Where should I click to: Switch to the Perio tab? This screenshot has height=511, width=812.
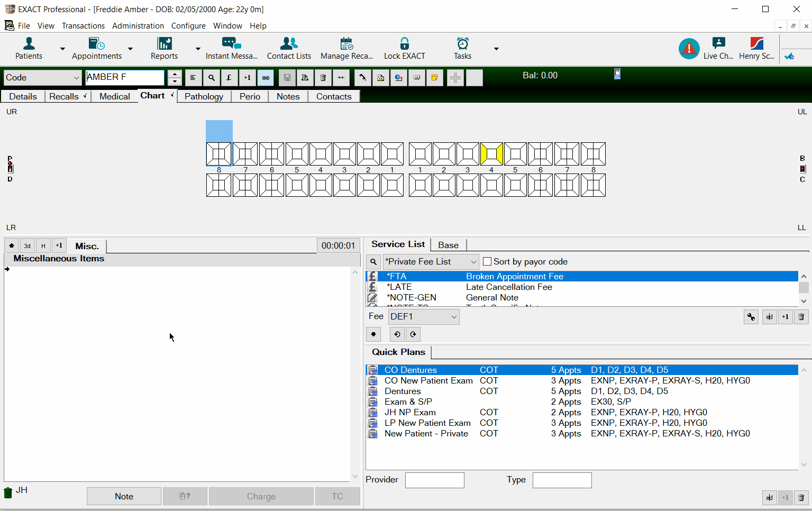click(250, 96)
